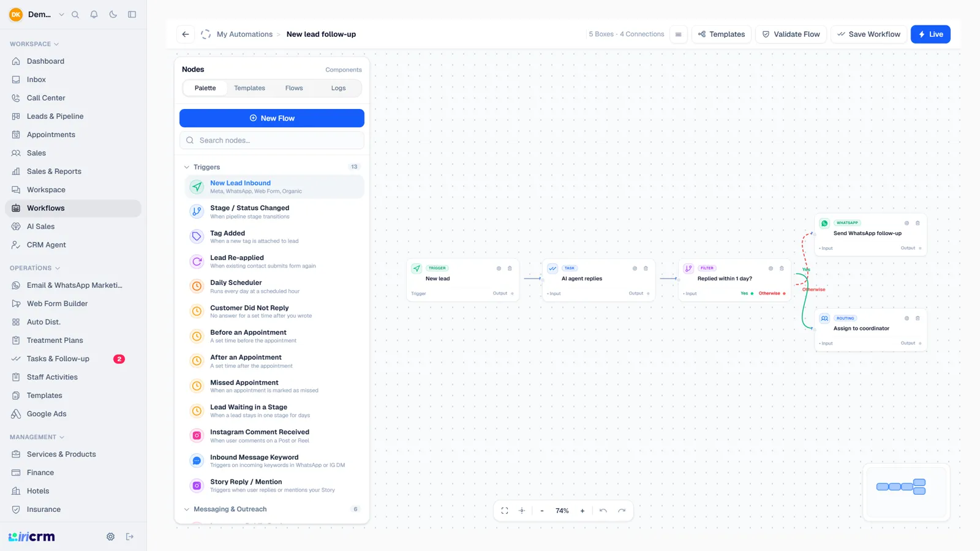Click Save Workflow
Viewport: 980px width, 551px height.
click(x=869, y=34)
